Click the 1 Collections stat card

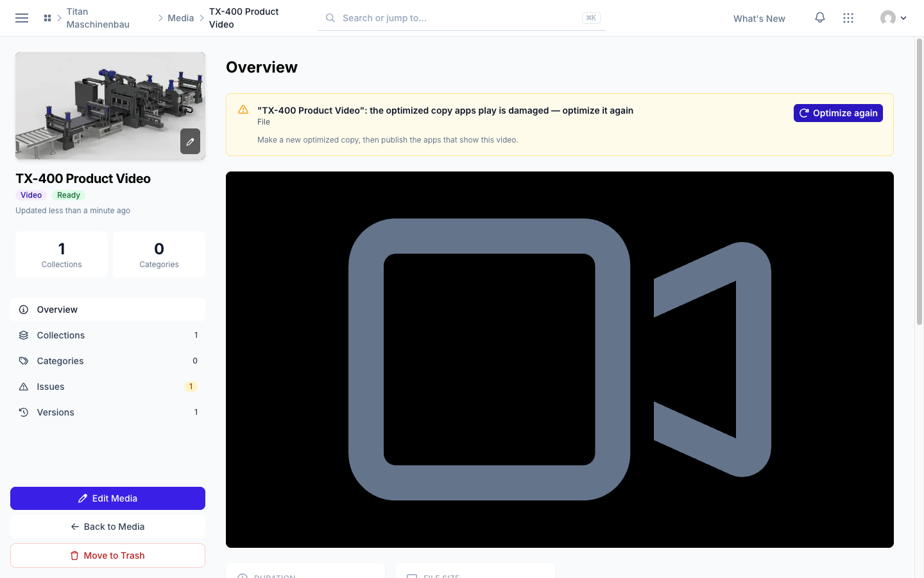pyautogui.click(x=62, y=254)
